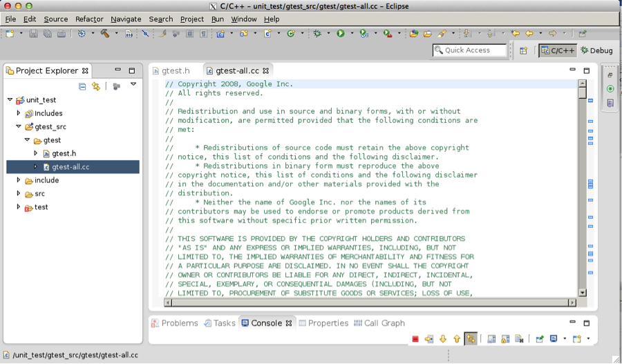The height and width of the screenshot is (364, 622).
Task: Click the Display Selected Console monitor icon
Action: coord(554,338)
